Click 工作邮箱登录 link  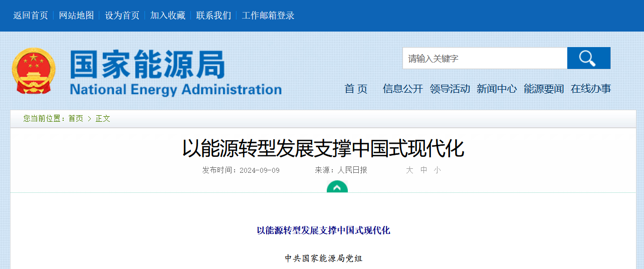click(x=268, y=16)
